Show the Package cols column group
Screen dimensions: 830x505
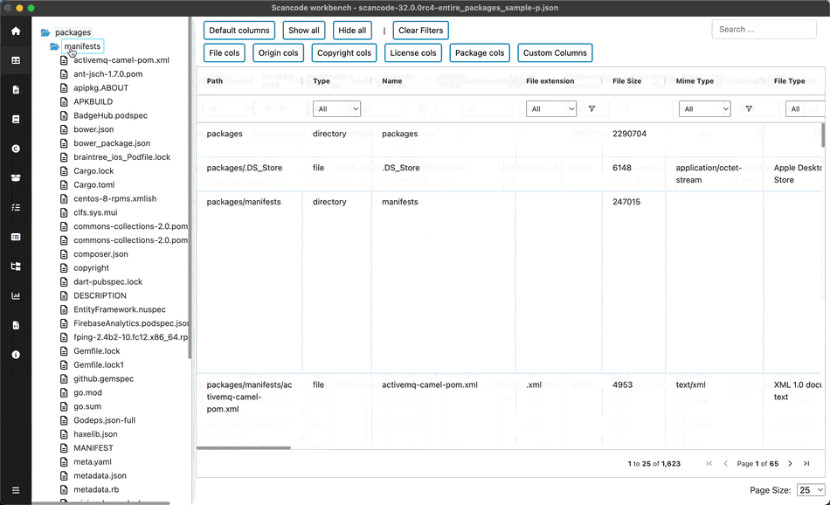tap(480, 53)
